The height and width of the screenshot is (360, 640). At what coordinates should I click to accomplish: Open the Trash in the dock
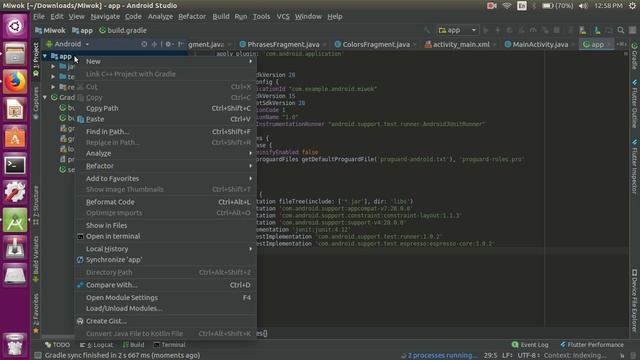pyautogui.click(x=15, y=345)
